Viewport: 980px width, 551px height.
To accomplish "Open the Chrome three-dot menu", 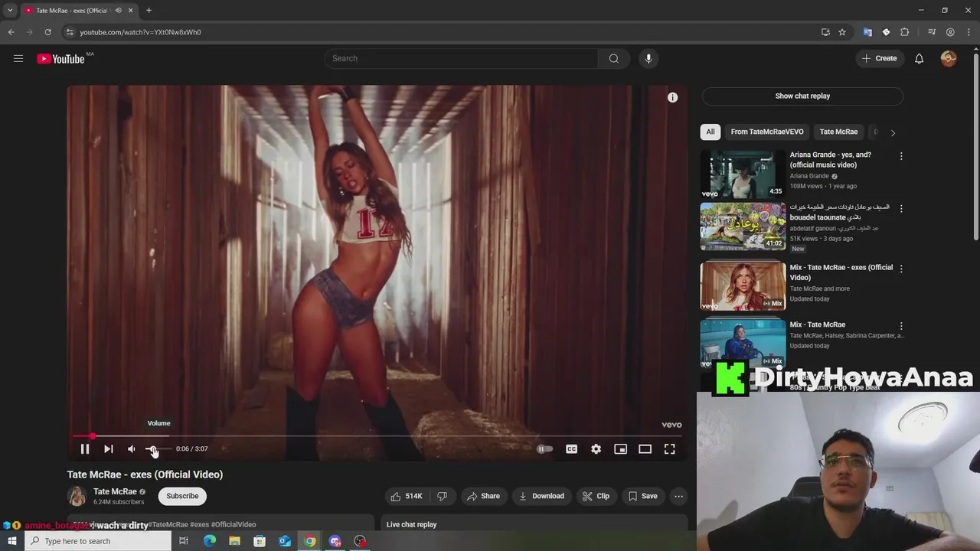I will [969, 32].
